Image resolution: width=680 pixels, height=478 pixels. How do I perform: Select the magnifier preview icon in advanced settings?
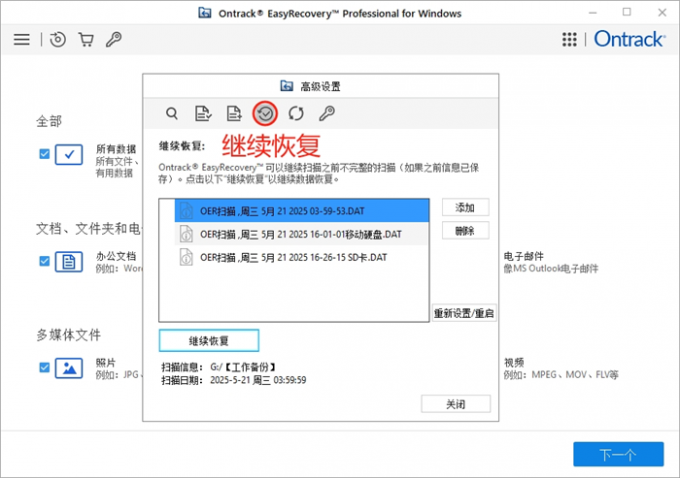click(x=172, y=114)
